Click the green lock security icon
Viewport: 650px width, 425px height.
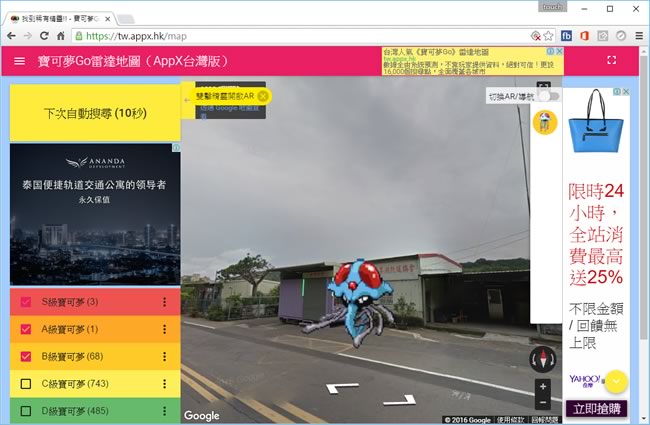[79, 36]
